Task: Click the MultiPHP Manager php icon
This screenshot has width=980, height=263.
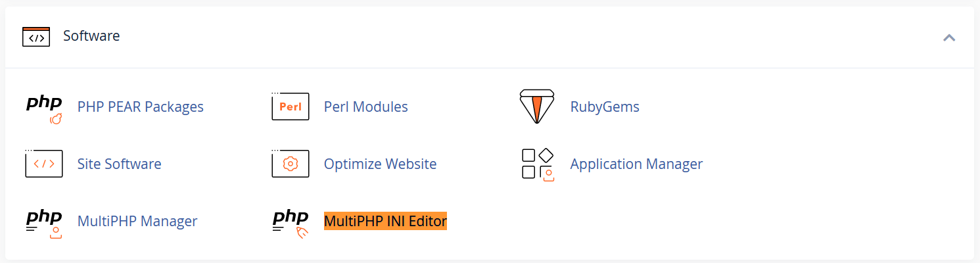Action: [x=44, y=224]
